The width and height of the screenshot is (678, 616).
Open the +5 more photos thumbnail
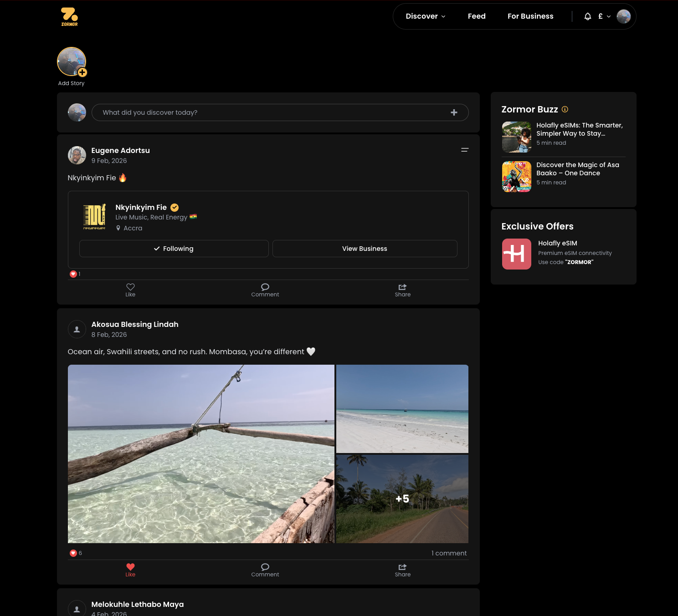402,499
